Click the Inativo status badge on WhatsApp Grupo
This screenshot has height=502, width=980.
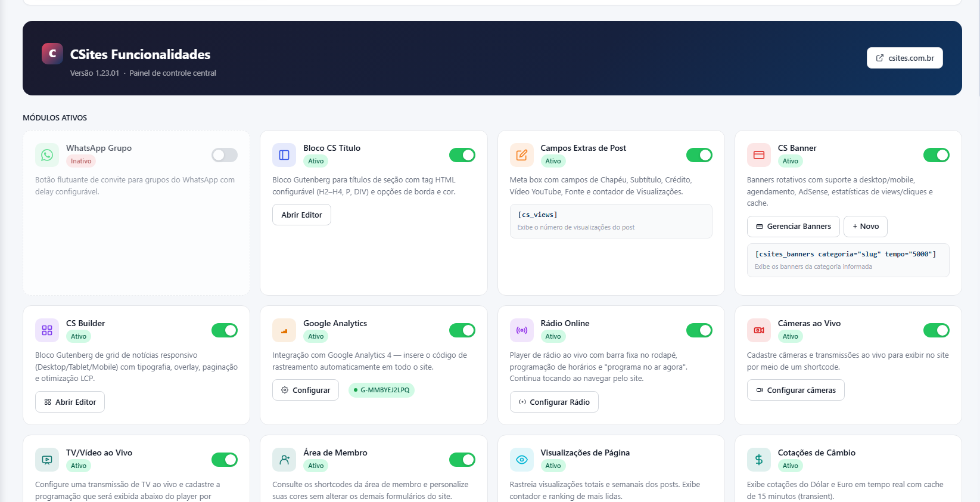(x=81, y=161)
